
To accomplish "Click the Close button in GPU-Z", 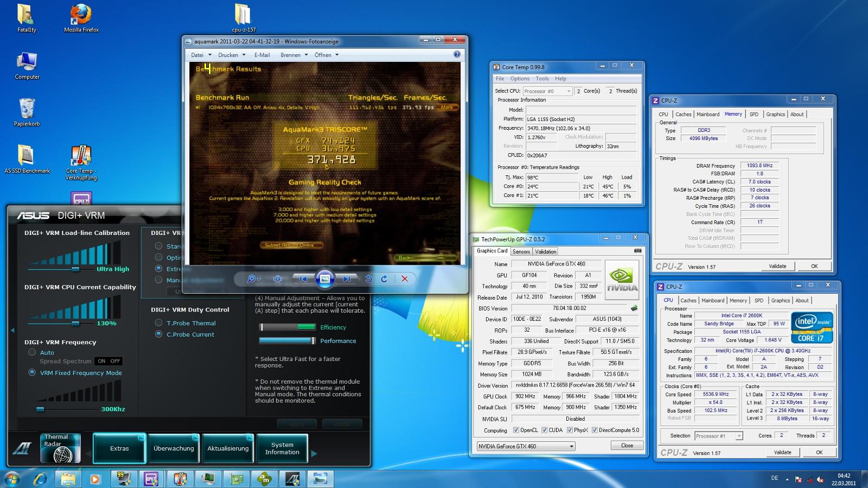I will click(x=627, y=446).
